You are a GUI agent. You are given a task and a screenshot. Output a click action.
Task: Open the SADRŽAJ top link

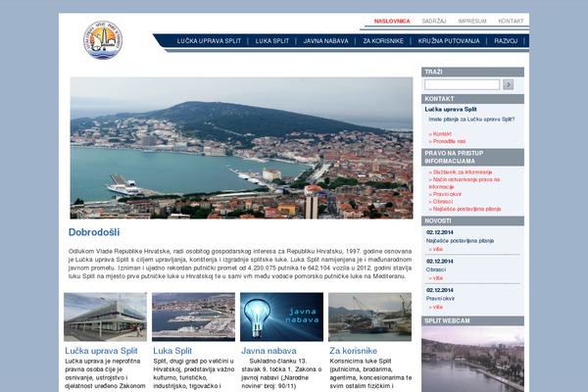tap(434, 21)
